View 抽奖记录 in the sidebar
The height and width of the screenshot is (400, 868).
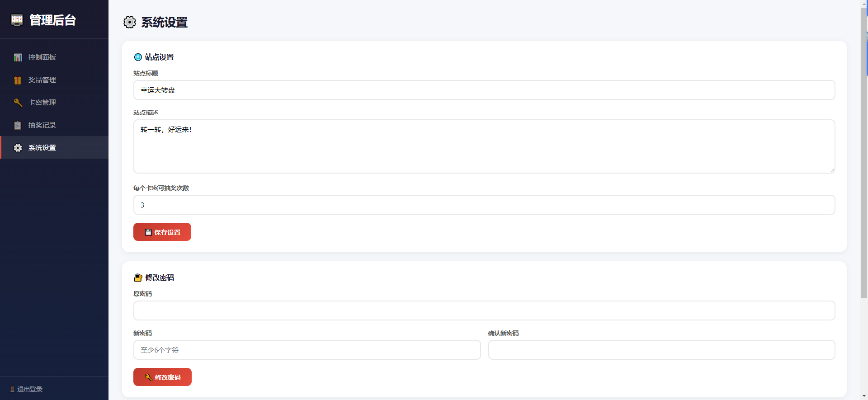click(42, 125)
